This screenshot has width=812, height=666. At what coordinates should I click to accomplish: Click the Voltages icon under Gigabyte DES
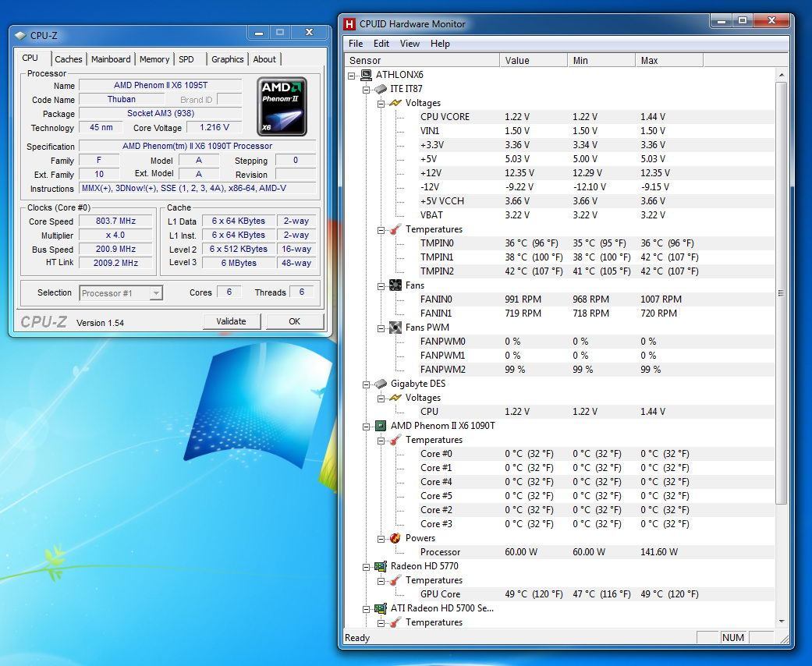click(x=395, y=398)
